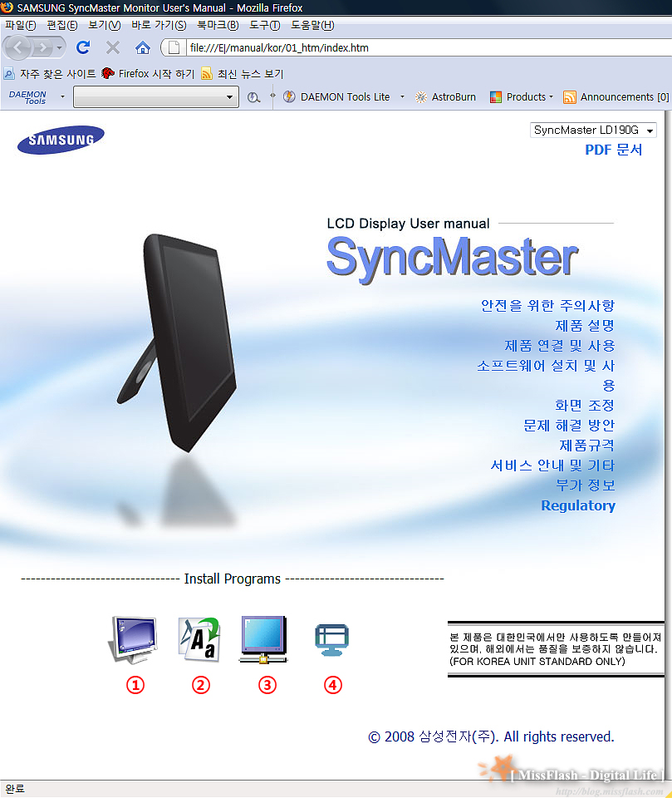
Task: Open the 도구(T) menu
Action: pos(264,25)
